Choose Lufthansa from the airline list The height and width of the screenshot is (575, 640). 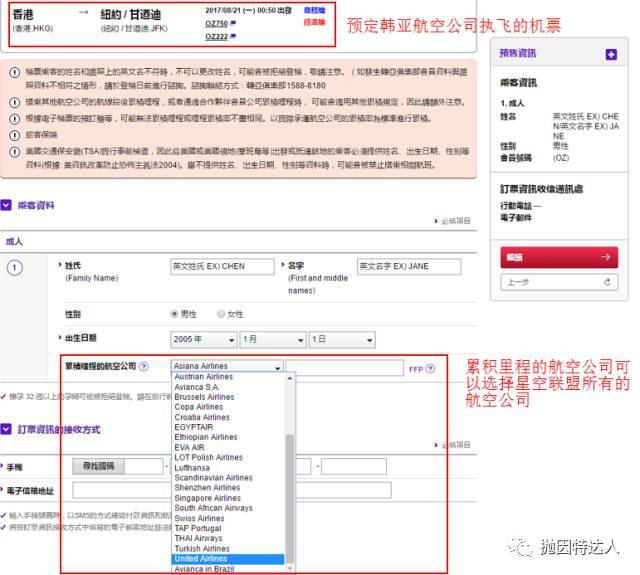point(192,468)
